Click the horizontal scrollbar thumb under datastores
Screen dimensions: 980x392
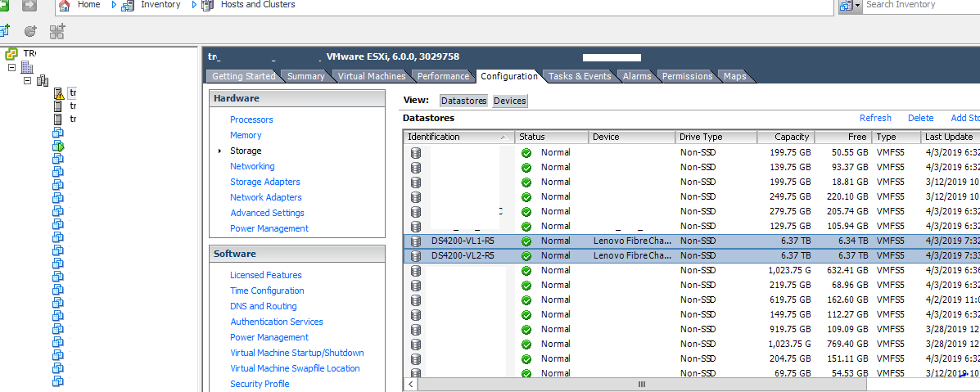point(641,384)
